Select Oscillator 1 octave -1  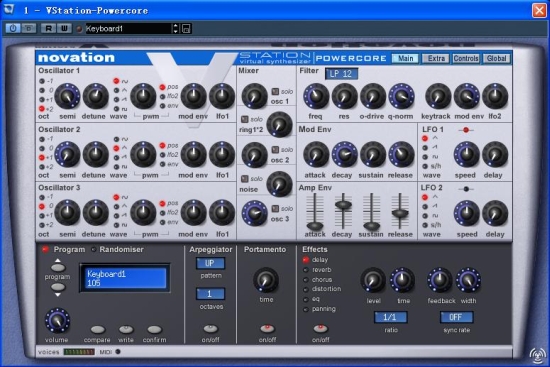coord(42,81)
